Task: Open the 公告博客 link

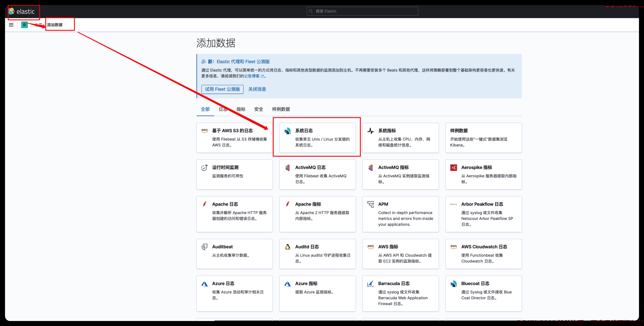Action: [x=252, y=76]
